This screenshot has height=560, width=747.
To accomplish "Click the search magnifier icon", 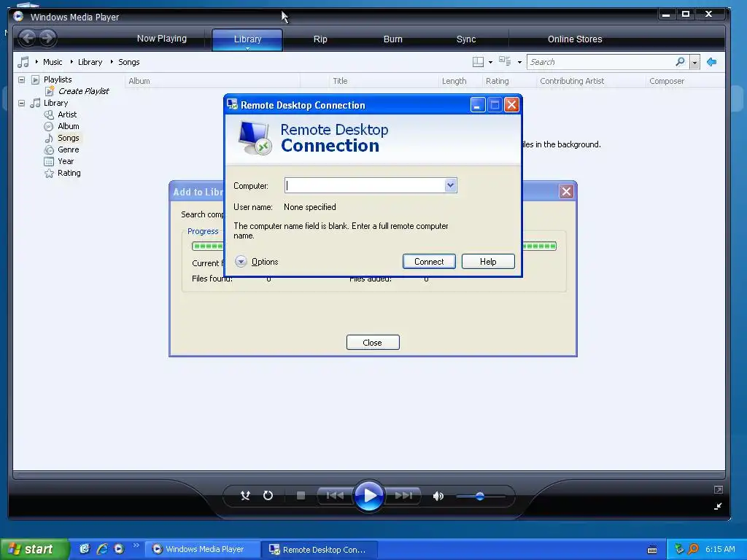I will [681, 62].
